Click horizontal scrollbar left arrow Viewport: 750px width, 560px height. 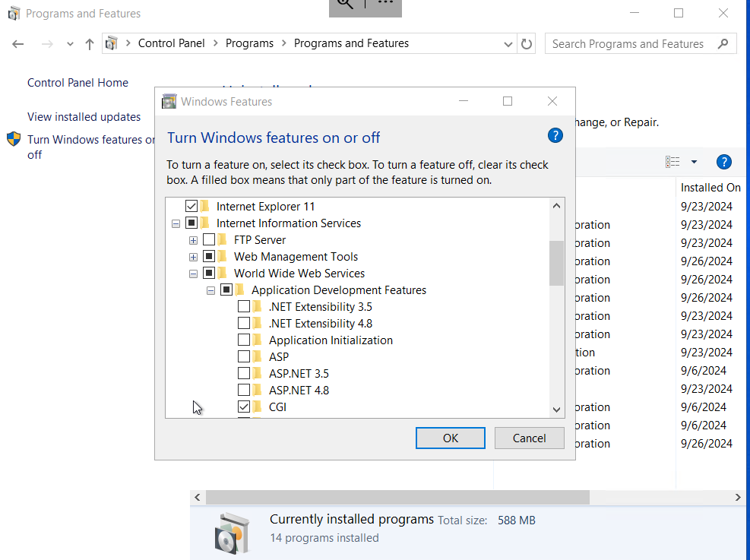pos(198,498)
